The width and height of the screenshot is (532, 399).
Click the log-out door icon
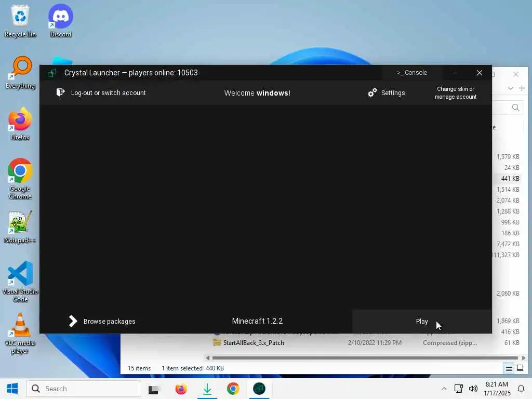point(60,92)
